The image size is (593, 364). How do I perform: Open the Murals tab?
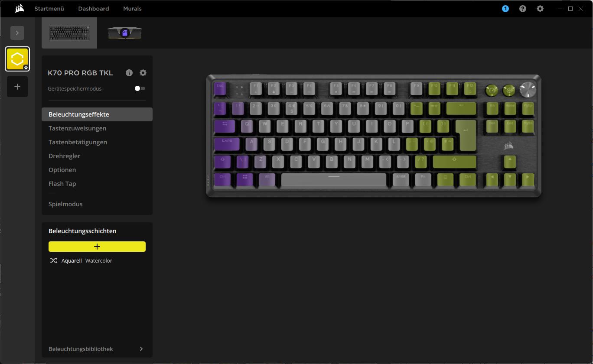(132, 9)
